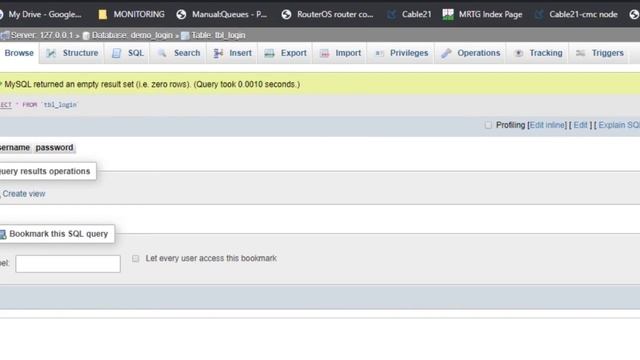Open the Insert tab
The image size is (640, 360).
[x=232, y=53]
